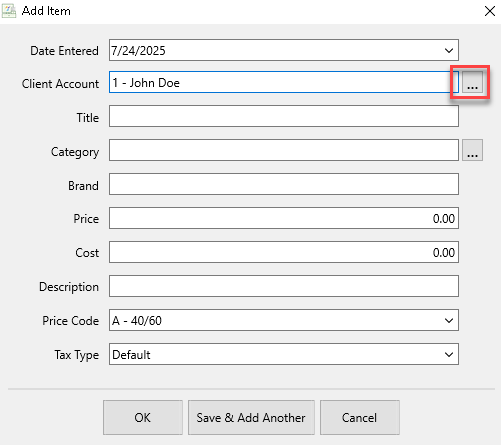
Task: Click the Date Entered label
Action: (64, 51)
